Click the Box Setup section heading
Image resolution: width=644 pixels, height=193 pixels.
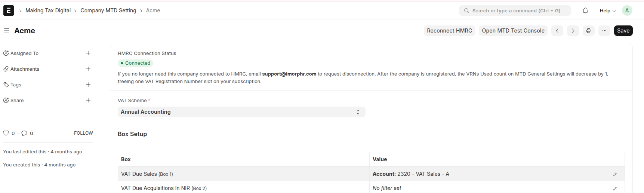coord(132,134)
